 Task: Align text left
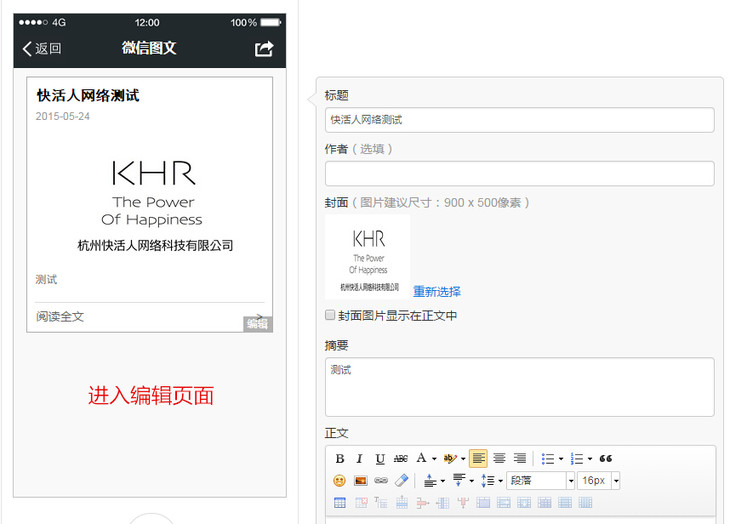tap(478, 459)
